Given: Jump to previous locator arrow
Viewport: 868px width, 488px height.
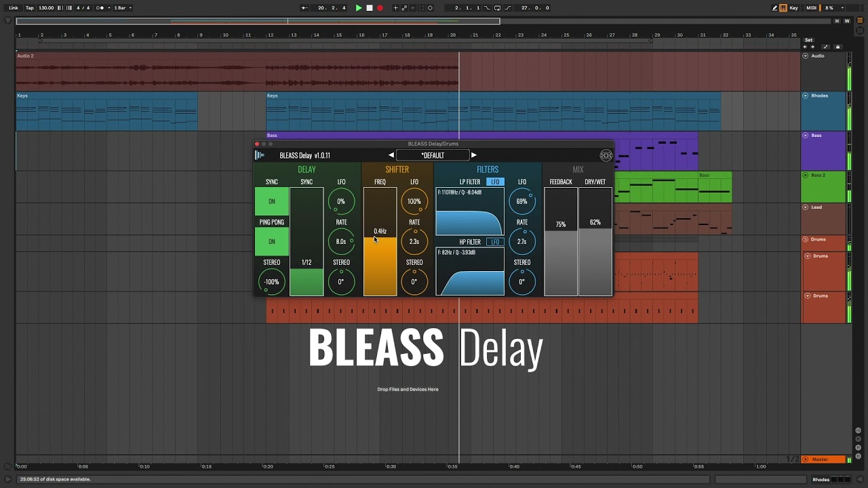Looking at the screenshot, I should click(x=805, y=47).
